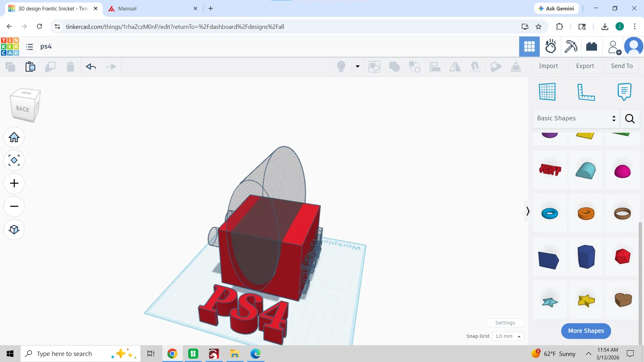Search shapes with the magnifier icon
Screen dimensions: 644x362
click(630, 118)
